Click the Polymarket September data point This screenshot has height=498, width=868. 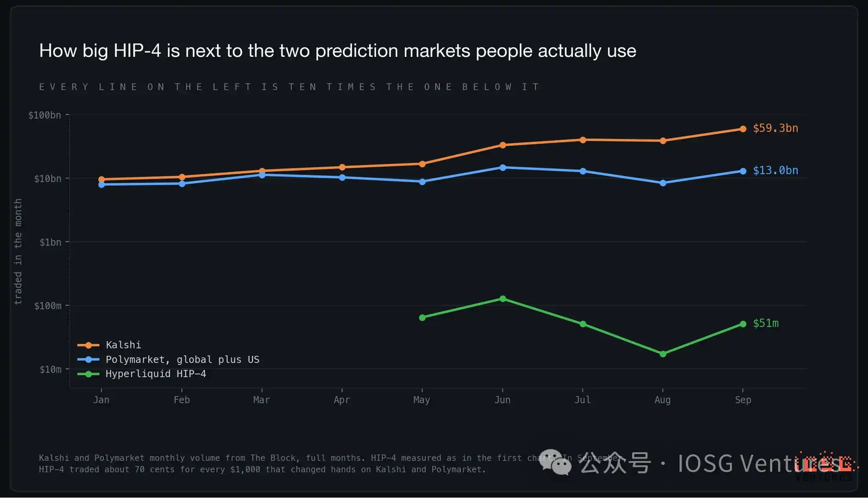click(x=743, y=171)
